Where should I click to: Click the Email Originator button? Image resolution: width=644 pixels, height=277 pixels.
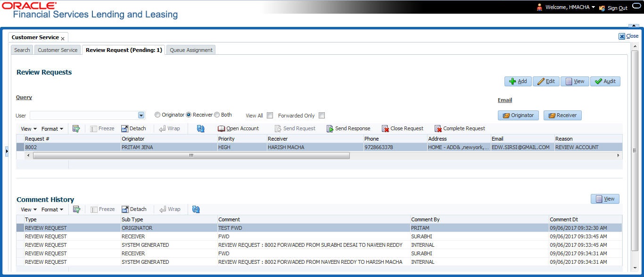tap(518, 115)
